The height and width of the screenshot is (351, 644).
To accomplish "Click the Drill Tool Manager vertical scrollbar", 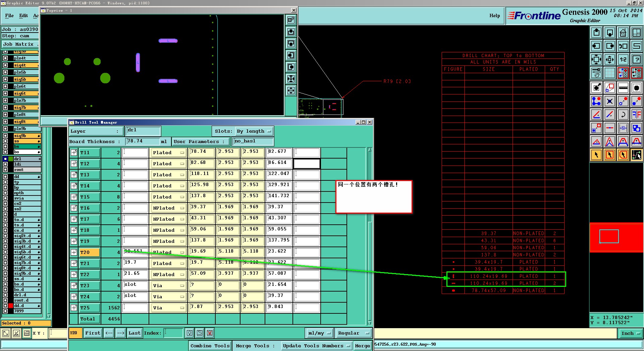I will (370, 236).
